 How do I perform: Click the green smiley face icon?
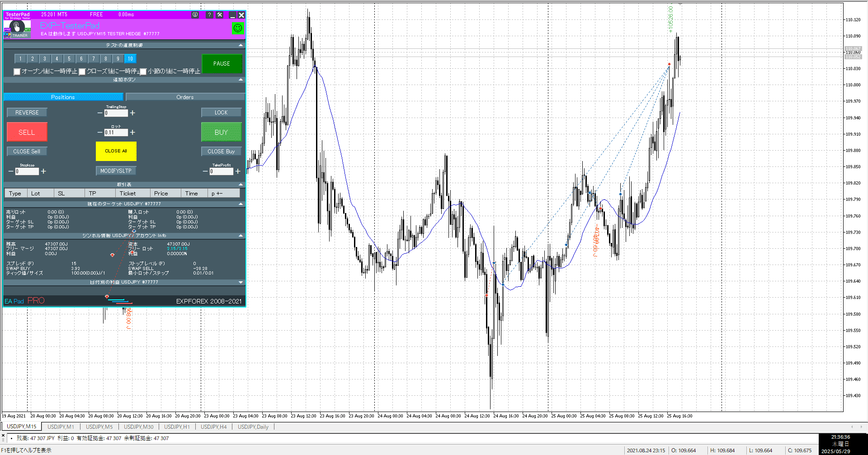(237, 28)
